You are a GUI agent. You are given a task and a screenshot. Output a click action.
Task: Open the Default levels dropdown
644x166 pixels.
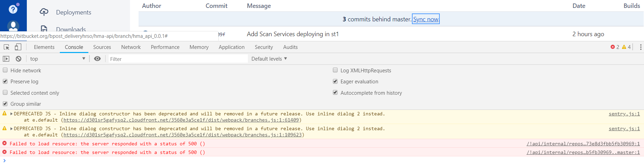click(x=269, y=59)
